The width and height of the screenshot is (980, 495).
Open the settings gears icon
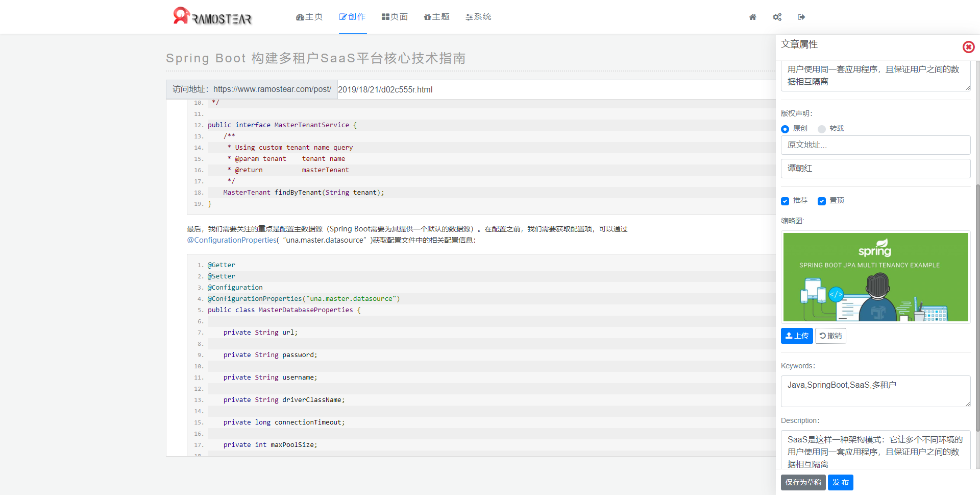[777, 17]
